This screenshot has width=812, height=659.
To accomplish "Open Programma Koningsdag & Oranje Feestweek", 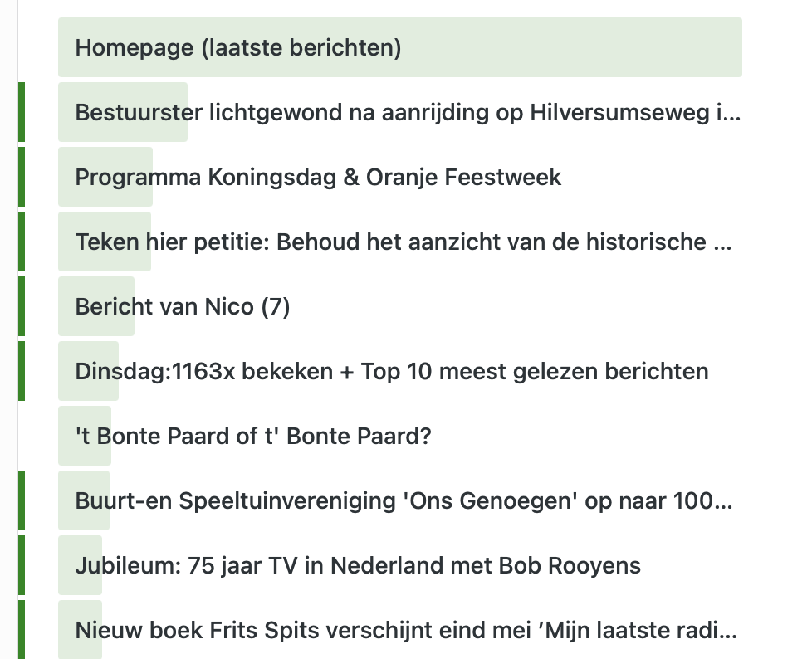I will tap(318, 177).
